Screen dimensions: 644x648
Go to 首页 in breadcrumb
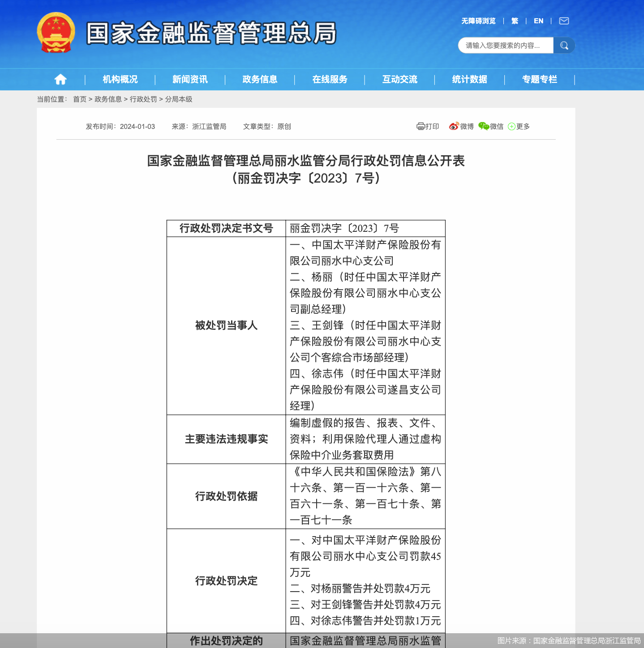[80, 99]
